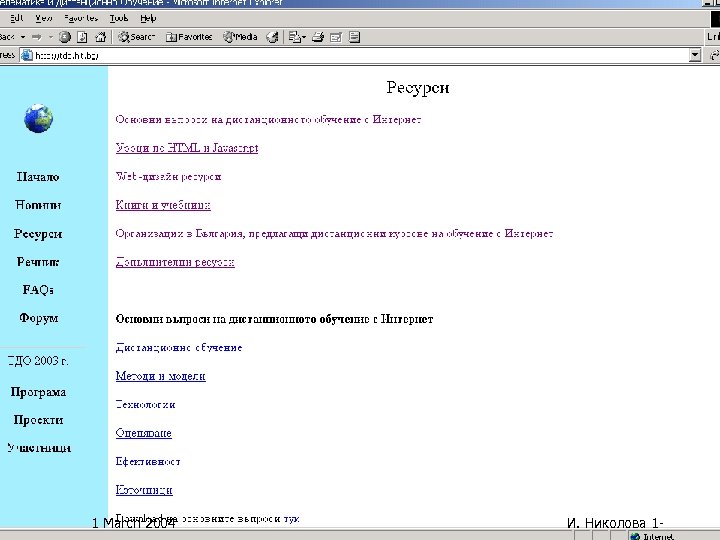
Task: Open the Методи и модели link
Action: pos(161,376)
